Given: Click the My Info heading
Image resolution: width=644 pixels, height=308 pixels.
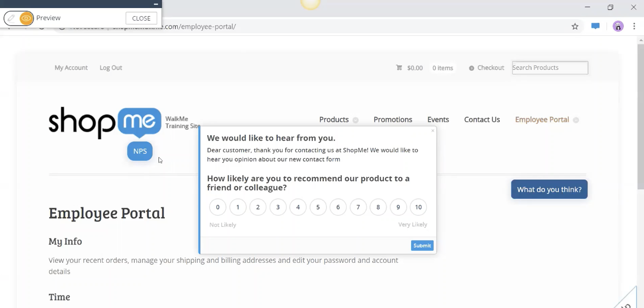Looking at the screenshot, I should pos(65,241).
